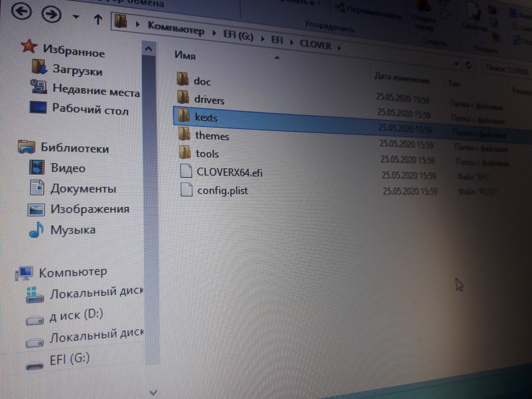This screenshot has width=532, height=399.
Task: Expand the arrow between Компьютер and EFI (G:)
Action: [214, 32]
